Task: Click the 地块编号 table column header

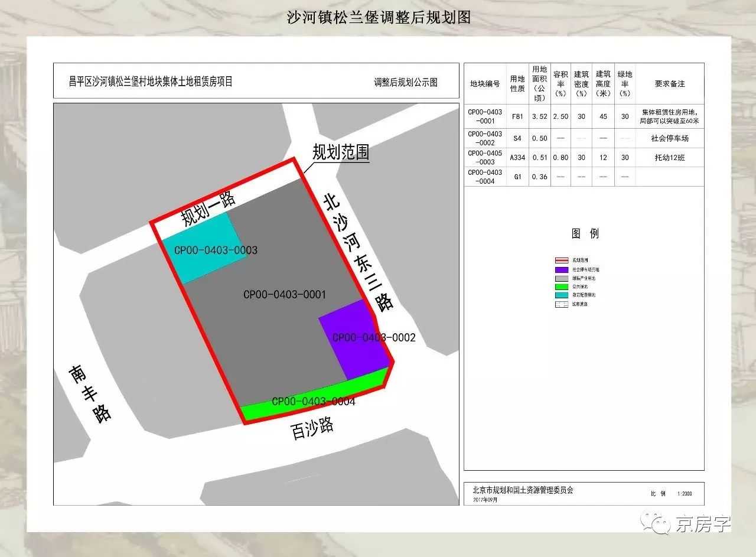Action: tap(485, 84)
